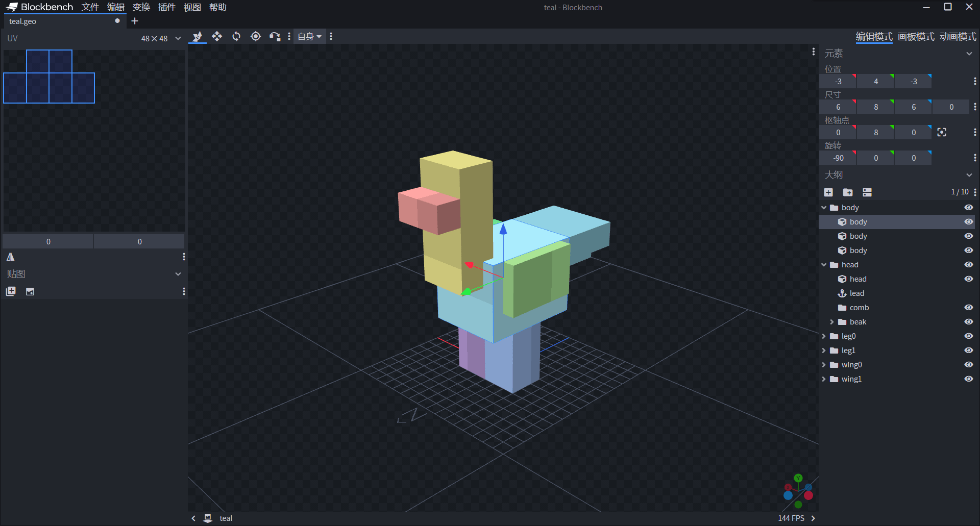
Task: Click the Add Group folder icon
Action: pos(848,192)
